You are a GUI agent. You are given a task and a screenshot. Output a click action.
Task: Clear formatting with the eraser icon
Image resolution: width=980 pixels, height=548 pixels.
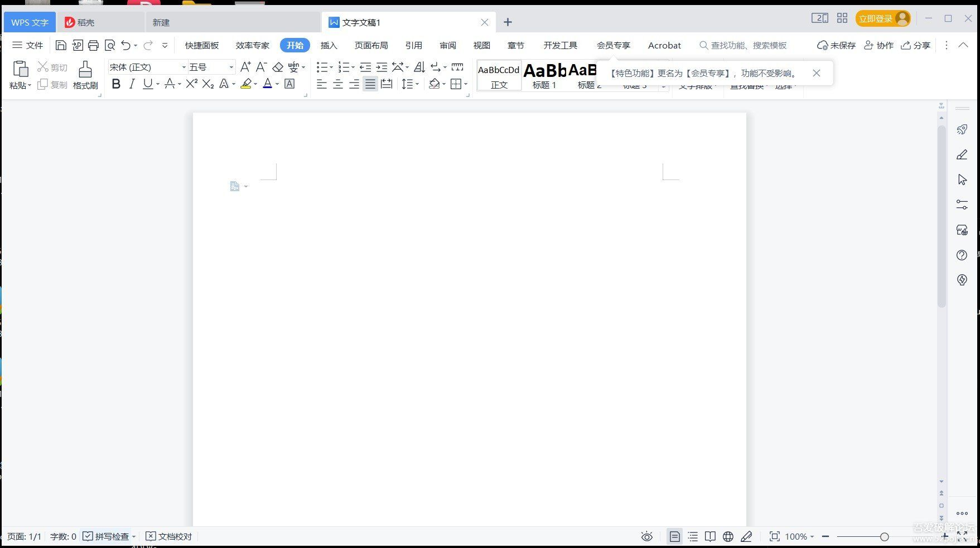pyautogui.click(x=278, y=67)
